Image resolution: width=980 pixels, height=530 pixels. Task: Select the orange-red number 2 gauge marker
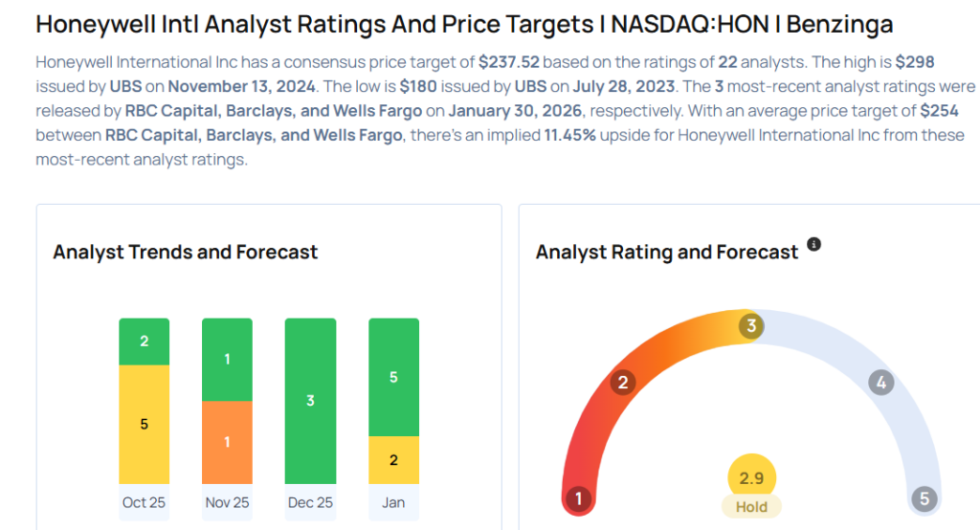coord(623,384)
